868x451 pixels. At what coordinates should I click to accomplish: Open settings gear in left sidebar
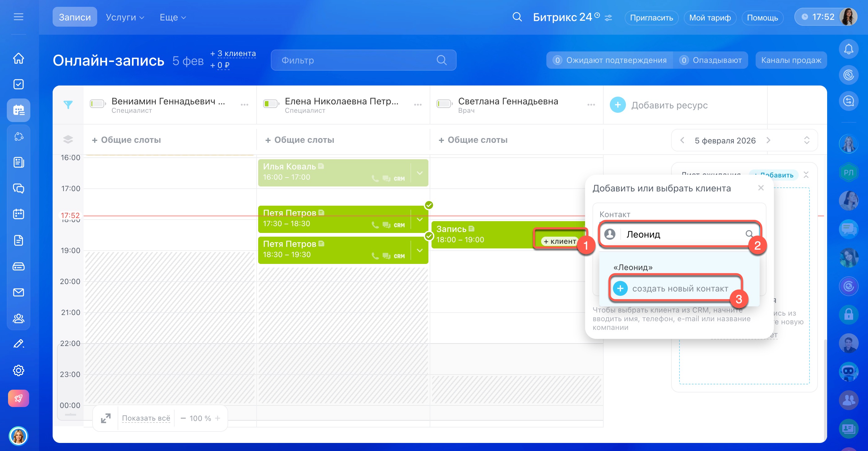pyautogui.click(x=19, y=370)
